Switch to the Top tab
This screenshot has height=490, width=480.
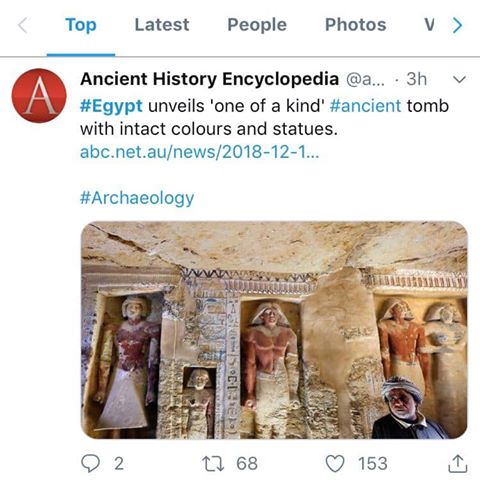(x=81, y=25)
